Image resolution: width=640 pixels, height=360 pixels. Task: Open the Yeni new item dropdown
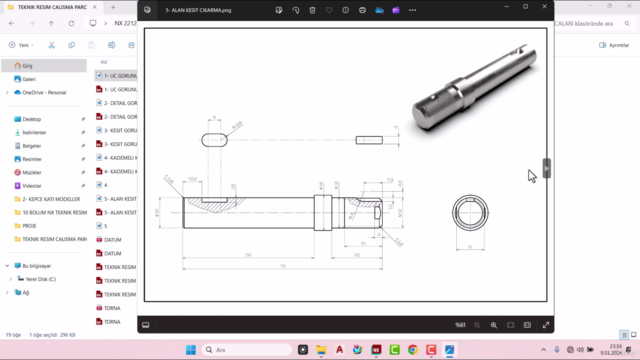(x=21, y=45)
